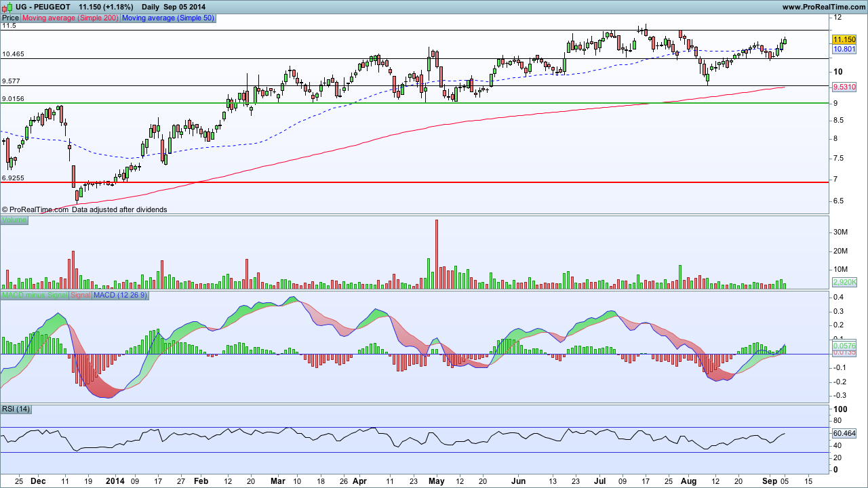Click the "Volume" panel label

tap(14, 220)
